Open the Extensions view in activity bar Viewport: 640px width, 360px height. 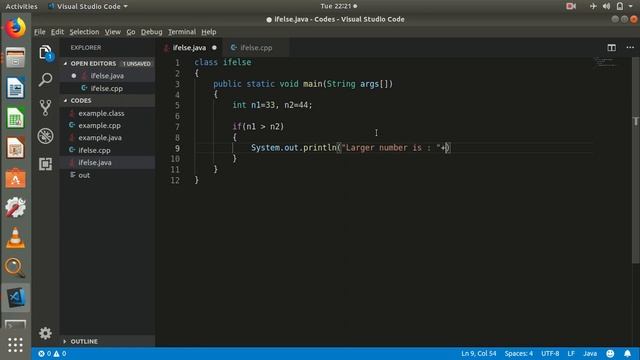tap(45, 164)
